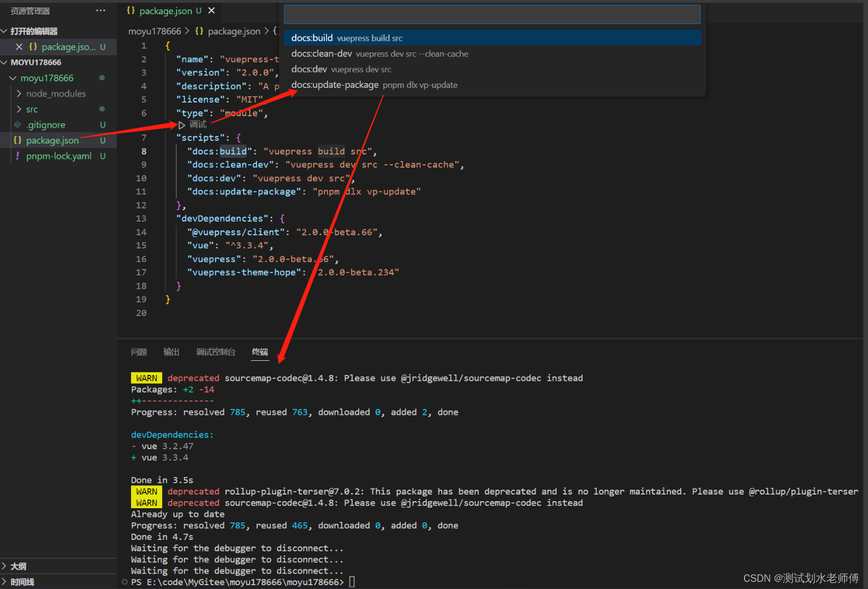The width and height of the screenshot is (868, 589).
Task: Click the braces icon on package.json tab
Action: 131,10
